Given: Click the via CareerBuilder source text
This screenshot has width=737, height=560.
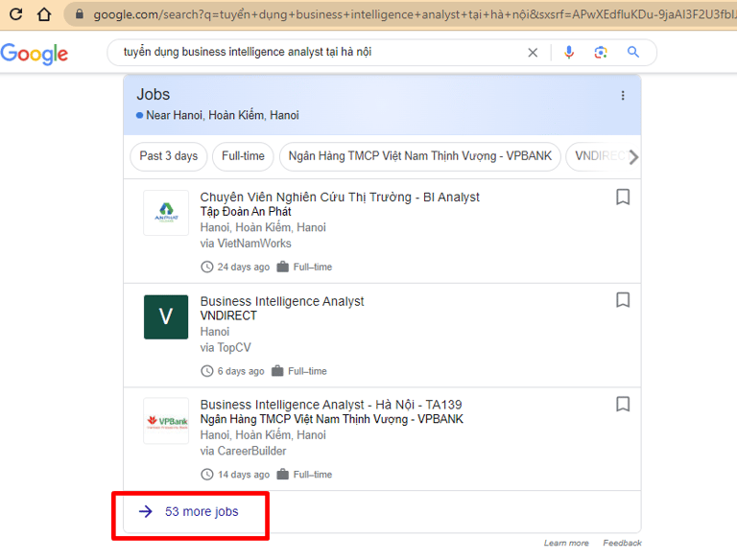Looking at the screenshot, I should [244, 451].
